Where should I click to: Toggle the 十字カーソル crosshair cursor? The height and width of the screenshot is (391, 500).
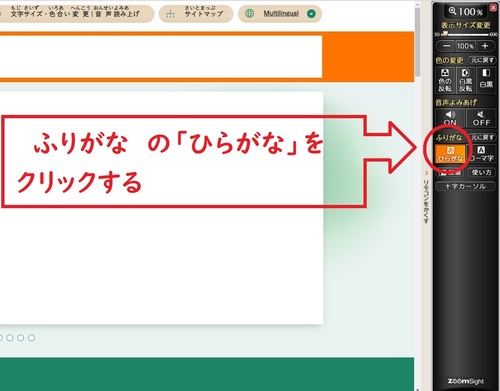click(x=465, y=186)
